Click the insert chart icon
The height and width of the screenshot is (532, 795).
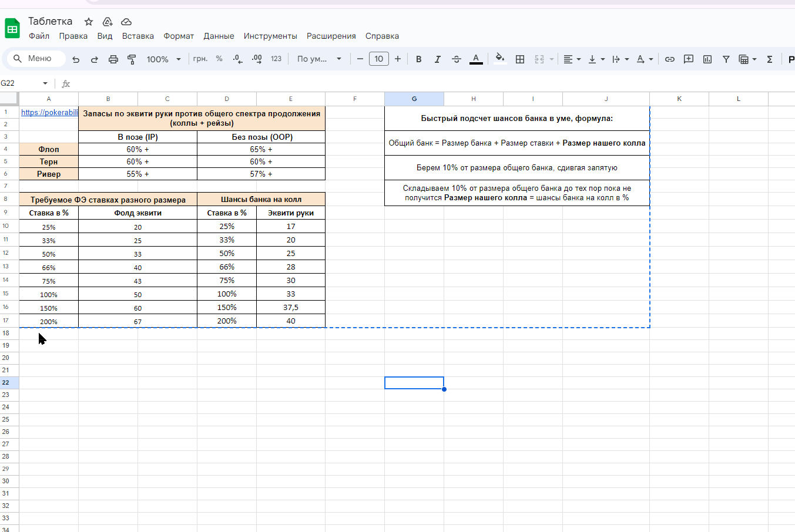[x=707, y=59]
